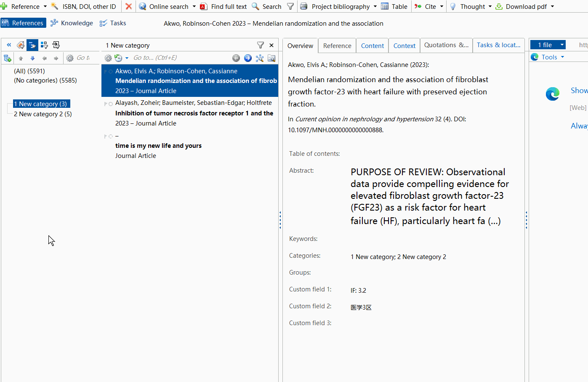
Task: Switch to the Tasks workspace
Action: [113, 23]
